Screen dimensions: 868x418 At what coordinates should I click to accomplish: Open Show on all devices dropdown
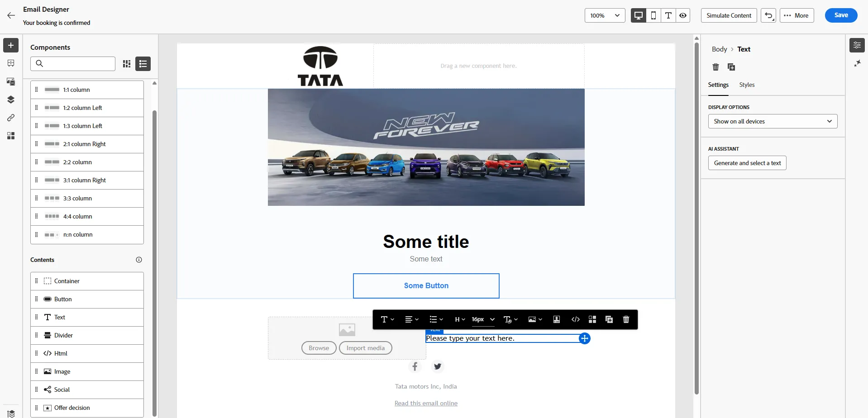pyautogui.click(x=773, y=121)
